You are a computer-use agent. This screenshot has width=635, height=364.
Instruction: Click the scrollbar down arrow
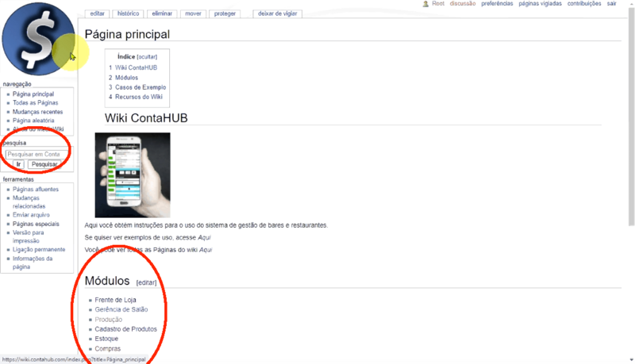(631, 359)
